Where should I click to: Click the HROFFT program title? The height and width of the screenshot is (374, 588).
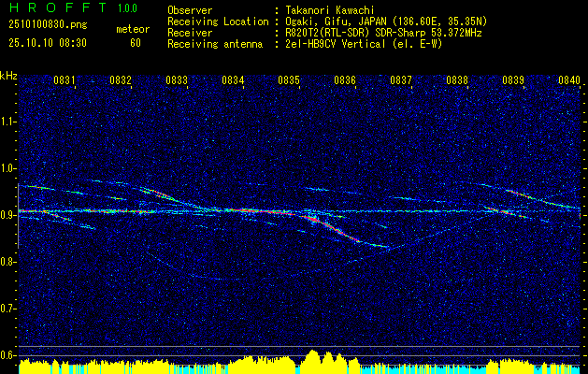tap(58, 7)
